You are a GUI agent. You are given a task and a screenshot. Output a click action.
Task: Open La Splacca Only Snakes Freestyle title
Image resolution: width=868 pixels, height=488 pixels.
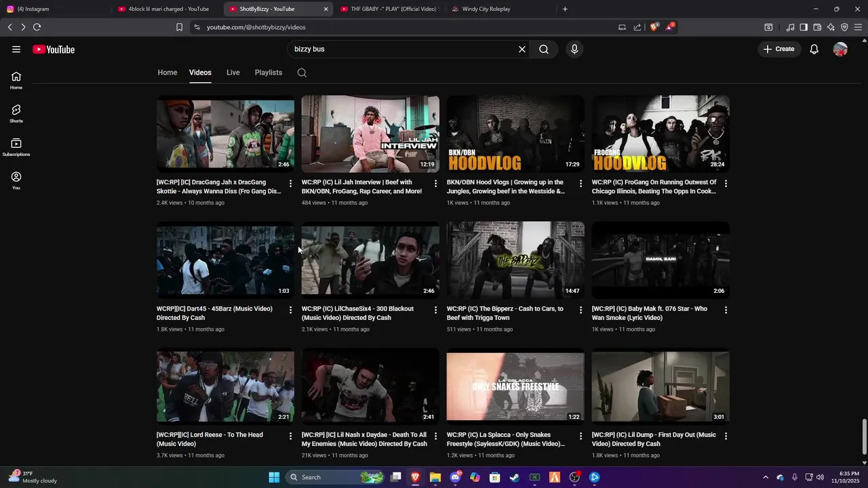pyautogui.click(x=506, y=439)
